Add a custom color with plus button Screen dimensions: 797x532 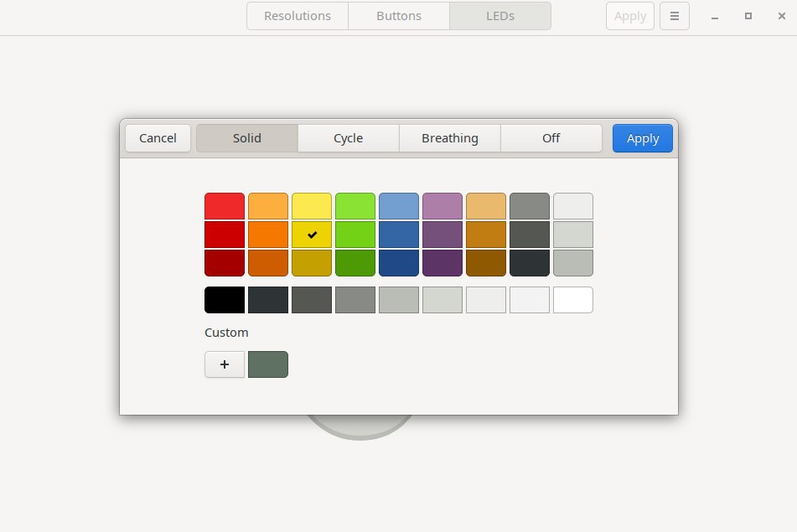pyautogui.click(x=225, y=364)
